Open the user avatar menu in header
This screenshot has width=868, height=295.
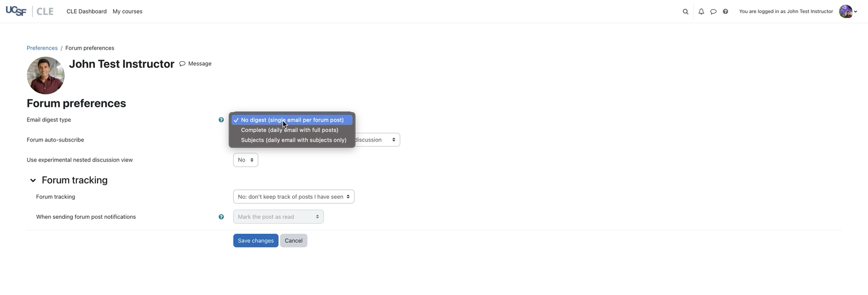click(x=848, y=12)
